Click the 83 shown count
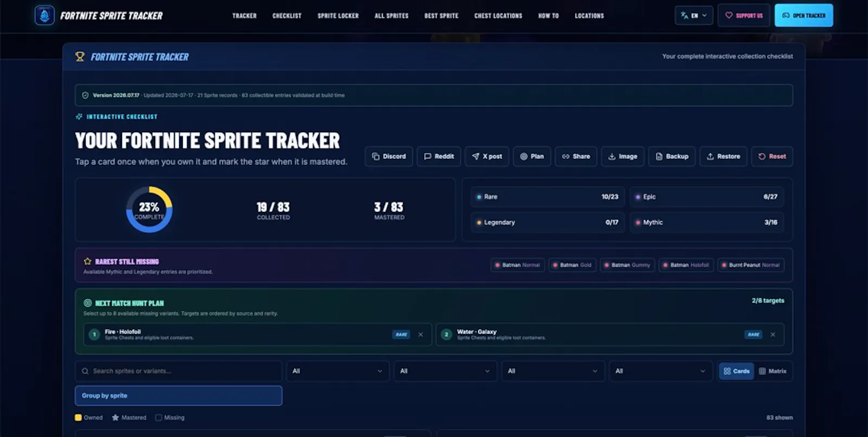 point(780,417)
